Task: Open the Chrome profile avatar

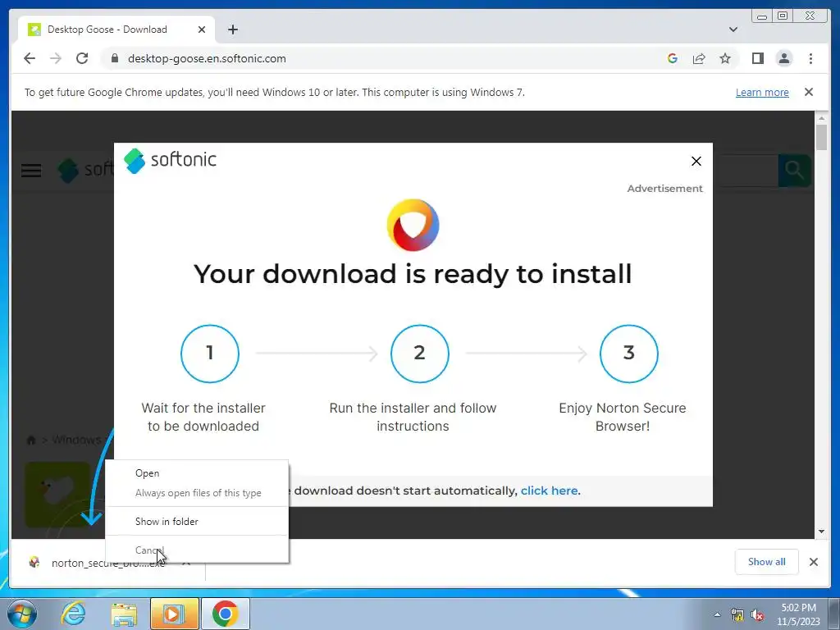Action: pyautogui.click(x=783, y=58)
